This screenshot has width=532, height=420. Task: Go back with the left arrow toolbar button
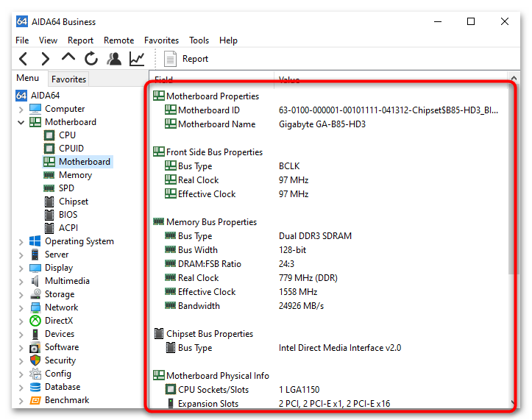23,59
